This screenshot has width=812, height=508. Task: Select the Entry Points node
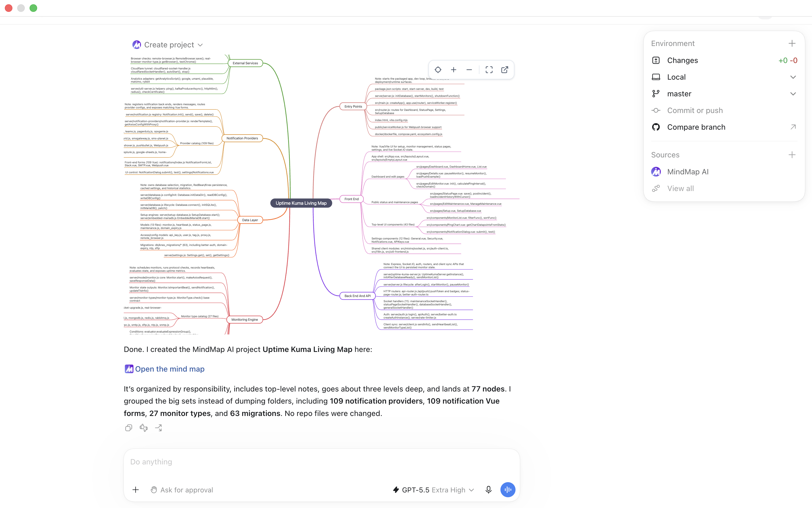tap(353, 107)
